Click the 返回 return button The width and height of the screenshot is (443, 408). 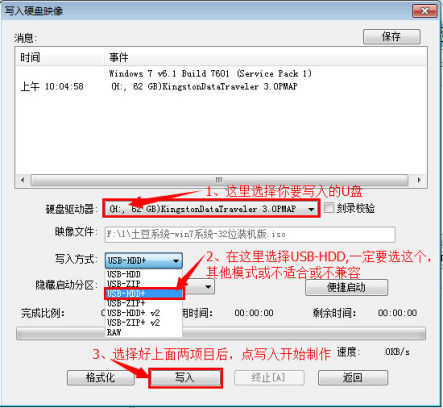[353, 378]
